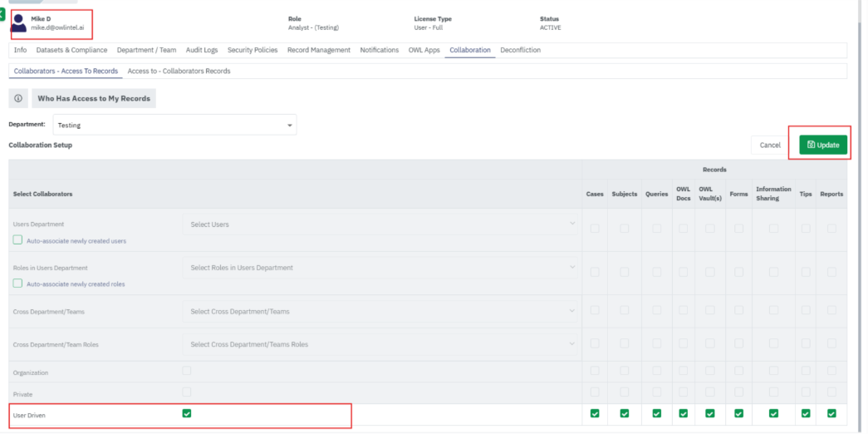The height and width of the screenshot is (434, 868).
Task: Click the info icon beside Who Has Access
Action: (x=18, y=98)
